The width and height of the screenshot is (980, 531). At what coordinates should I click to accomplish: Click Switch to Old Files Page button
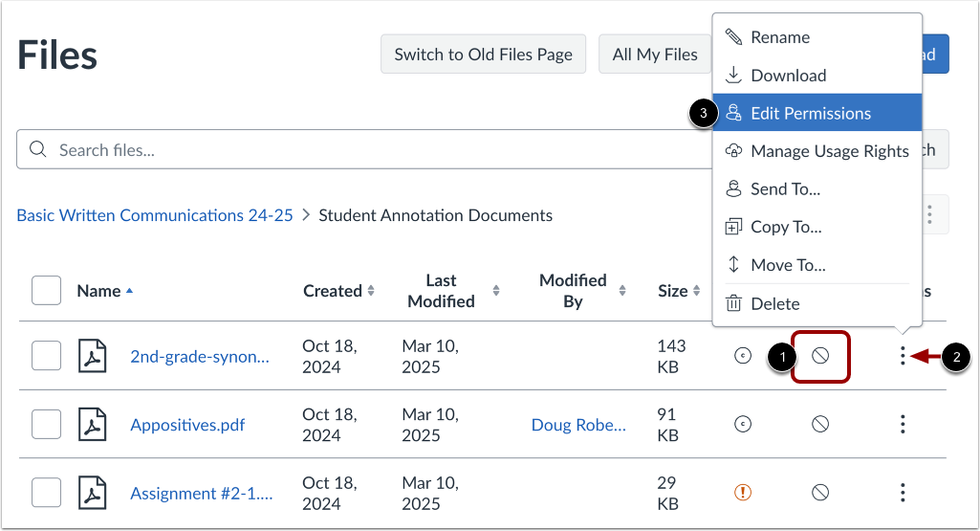pyautogui.click(x=483, y=55)
